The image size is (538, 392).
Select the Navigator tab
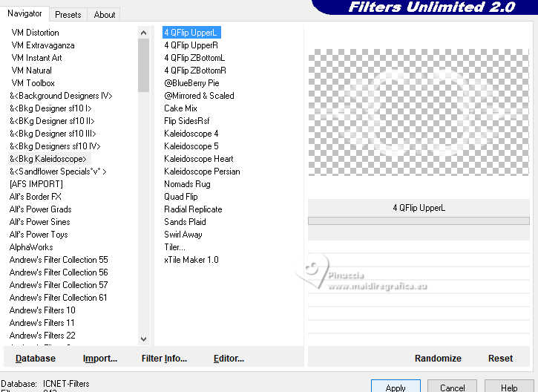24,13
